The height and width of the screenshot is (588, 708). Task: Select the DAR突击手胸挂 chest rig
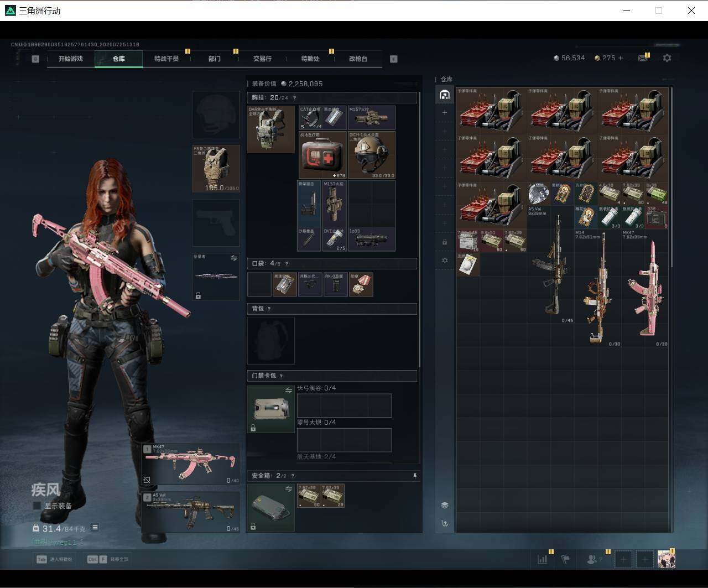click(x=271, y=129)
